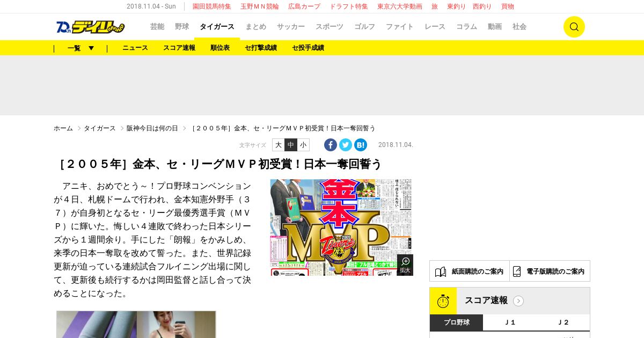This screenshot has width=644, height=338.
Task: Go to セ投手成績 in yellow submenu
Action: tap(308, 48)
